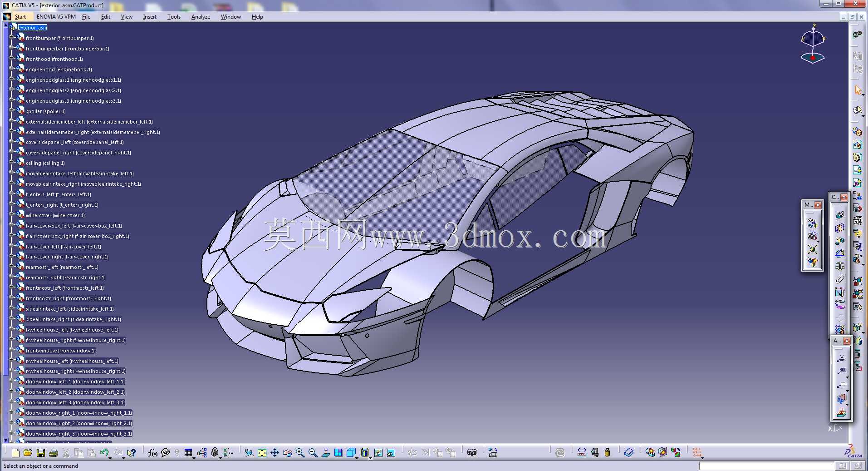Select r-wheelhouse_right in the tree
This screenshot has height=471, width=868.
[x=75, y=371]
